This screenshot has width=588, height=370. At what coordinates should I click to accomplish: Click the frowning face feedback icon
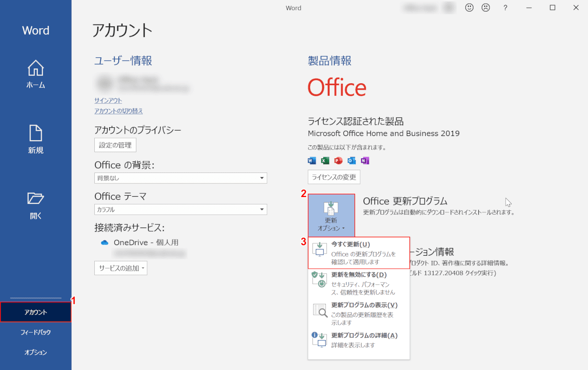485,7
